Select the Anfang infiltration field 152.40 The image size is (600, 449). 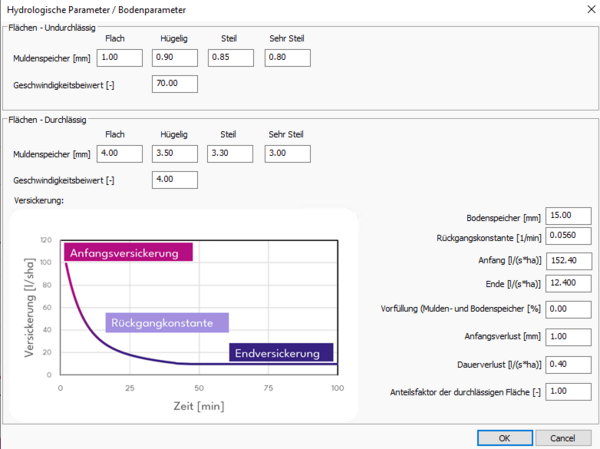pos(568,261)
